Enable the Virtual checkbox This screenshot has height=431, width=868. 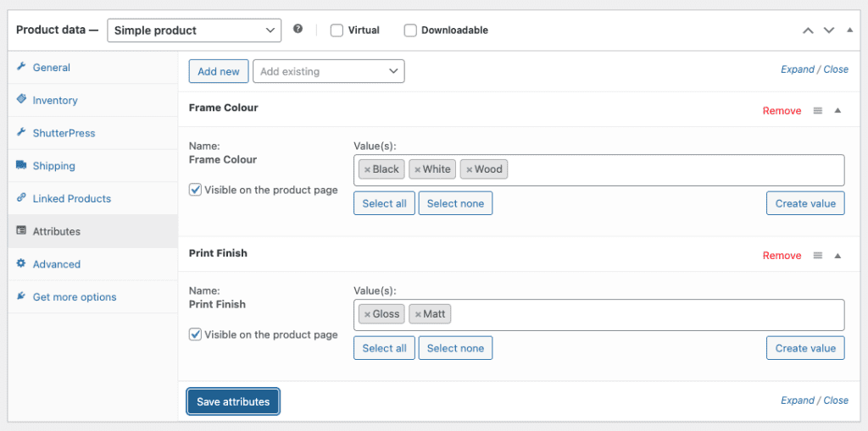tap(337, 30)
